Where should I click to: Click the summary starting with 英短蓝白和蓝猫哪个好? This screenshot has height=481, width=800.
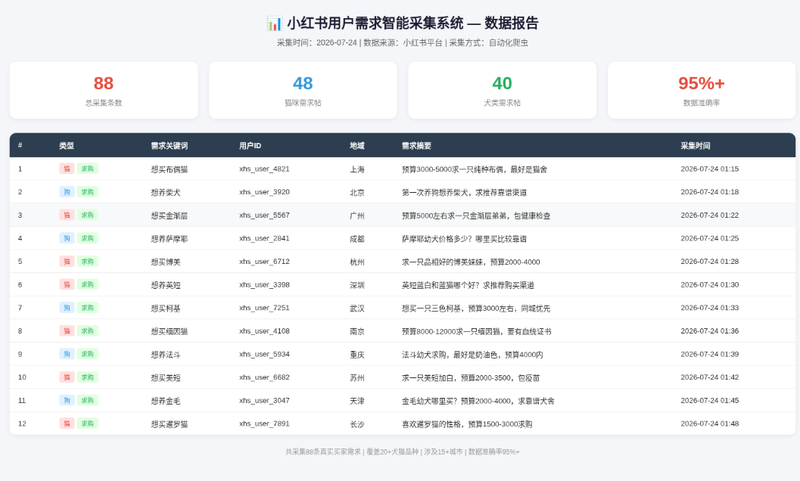pos(468,285)
